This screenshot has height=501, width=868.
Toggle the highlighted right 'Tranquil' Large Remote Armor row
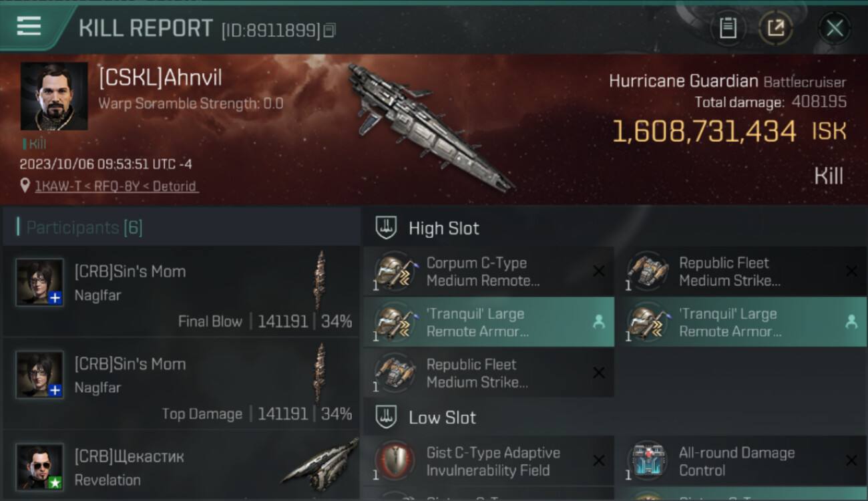tap(741, 322)
